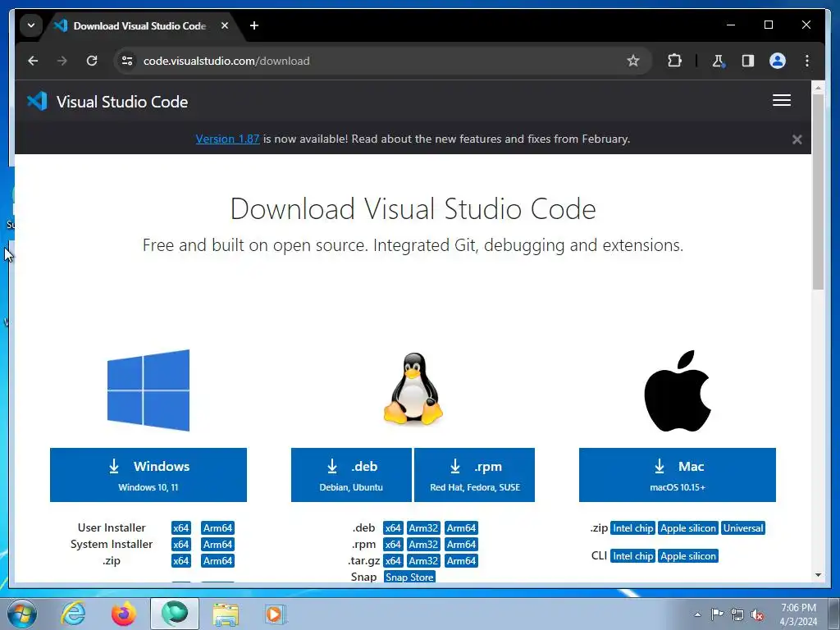Select Arm64 for Windows System Installer
The image size is (840, 630).
click(217, 545)
